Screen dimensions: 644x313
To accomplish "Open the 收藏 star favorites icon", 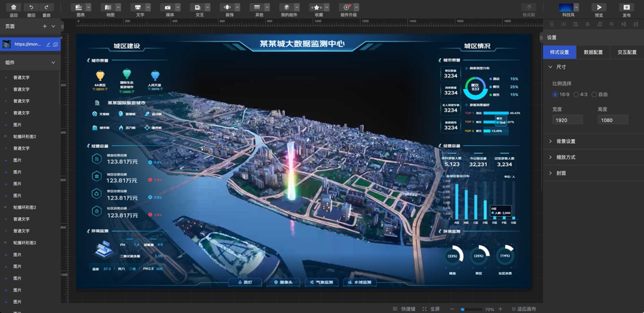I will coord(317,7).
